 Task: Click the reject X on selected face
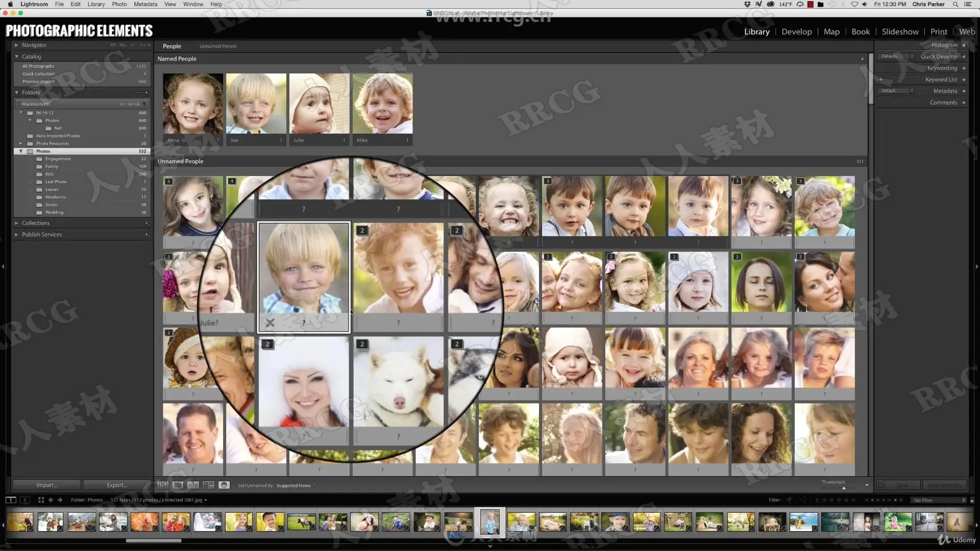[270, 322]
